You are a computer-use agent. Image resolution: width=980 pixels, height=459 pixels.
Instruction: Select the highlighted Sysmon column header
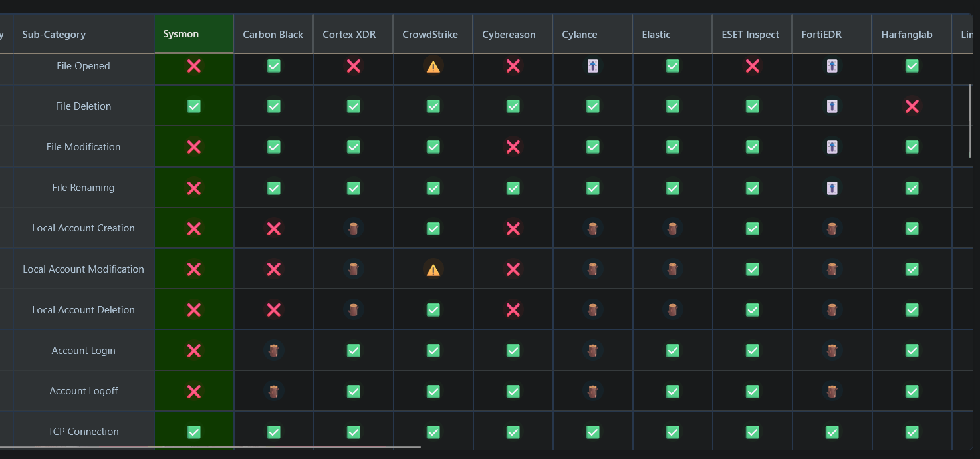point(194,34)
